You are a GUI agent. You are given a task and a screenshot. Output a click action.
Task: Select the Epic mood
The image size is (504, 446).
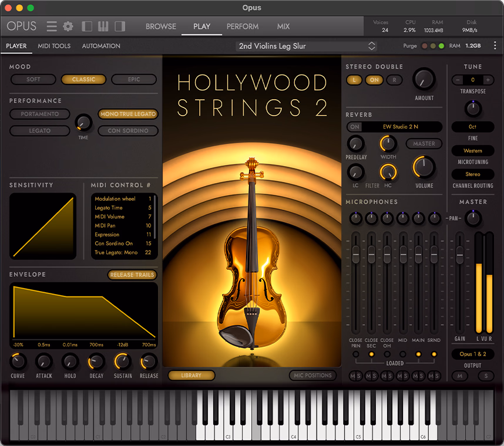[134, 79]
